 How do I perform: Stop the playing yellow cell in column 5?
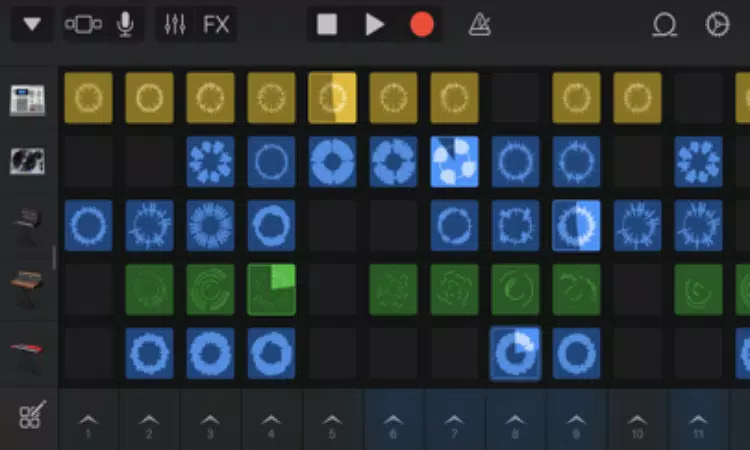coord(332,98)
